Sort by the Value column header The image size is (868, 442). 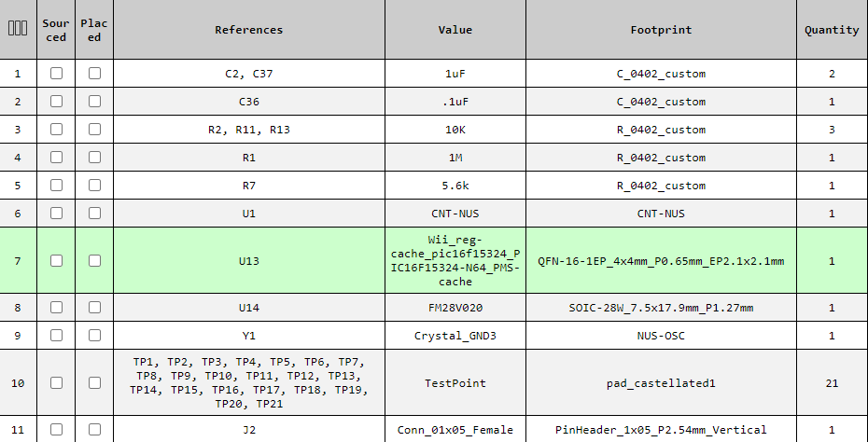(x=455, y=29)
